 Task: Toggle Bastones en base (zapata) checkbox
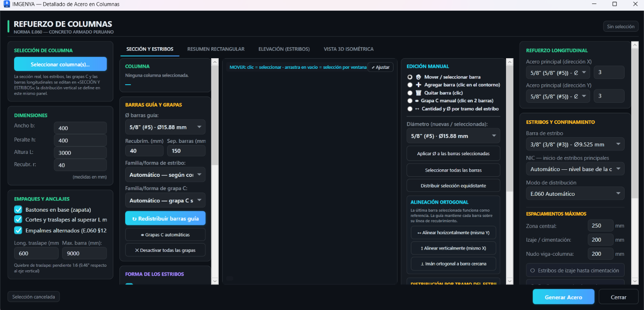(18, 209)
